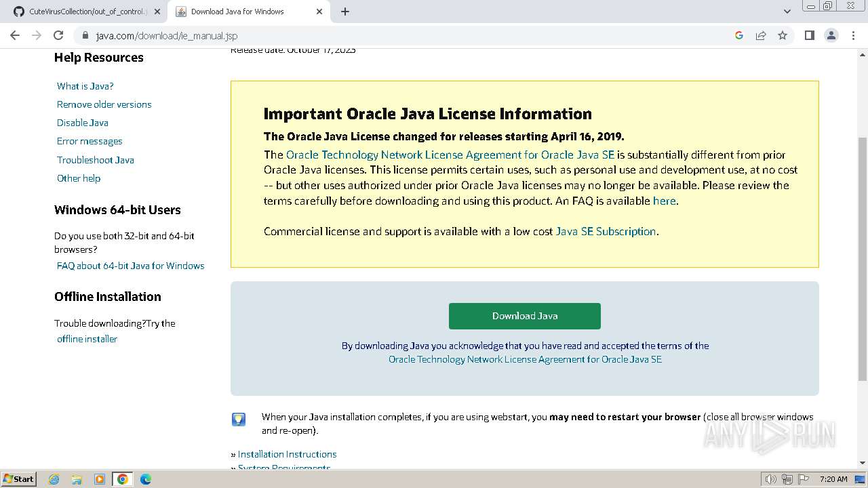This screenshot has height=488, width=868.
Task: Open a new browser tab
Action: point(345,12)
